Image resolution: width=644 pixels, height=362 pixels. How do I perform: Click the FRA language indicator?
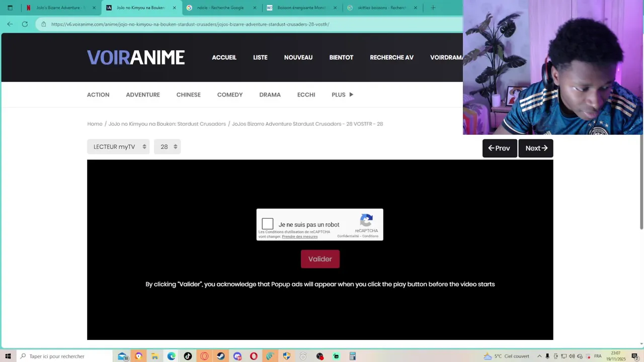point(598,356)
